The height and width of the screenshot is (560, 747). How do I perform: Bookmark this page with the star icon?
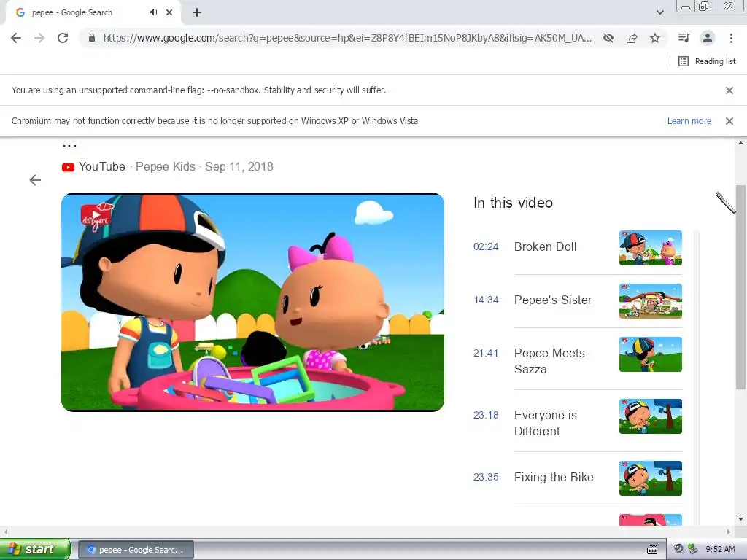[x=655, y=38]
